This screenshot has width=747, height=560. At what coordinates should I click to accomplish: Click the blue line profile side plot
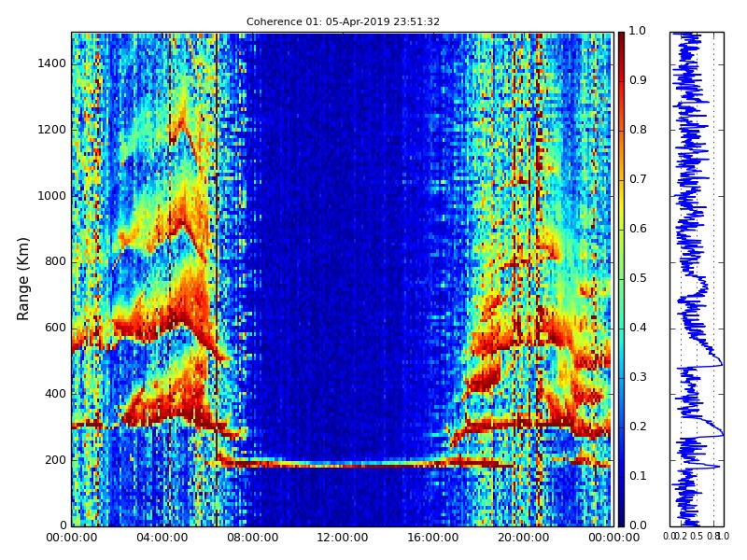tap(697, 279)
